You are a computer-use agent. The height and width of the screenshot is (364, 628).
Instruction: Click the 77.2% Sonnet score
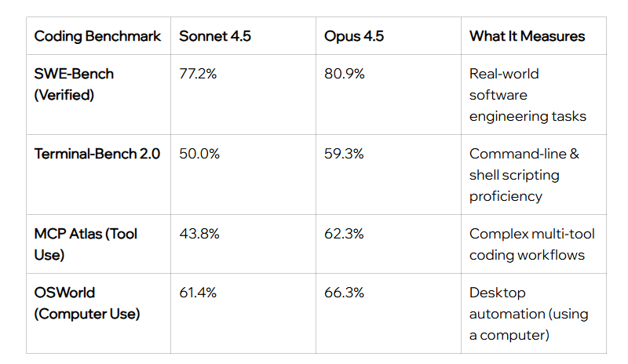[199, 74]
